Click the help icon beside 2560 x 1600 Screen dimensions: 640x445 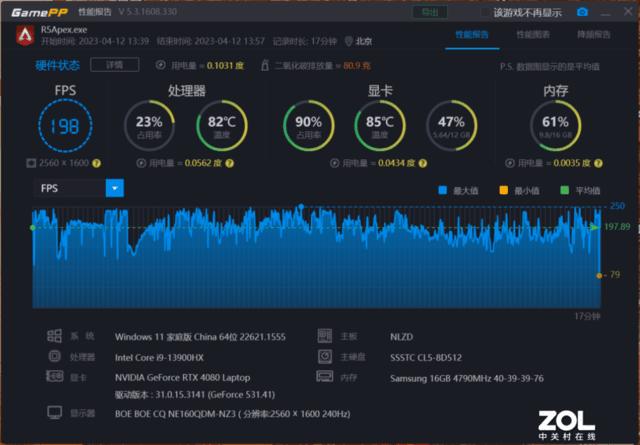coord(96,163)
